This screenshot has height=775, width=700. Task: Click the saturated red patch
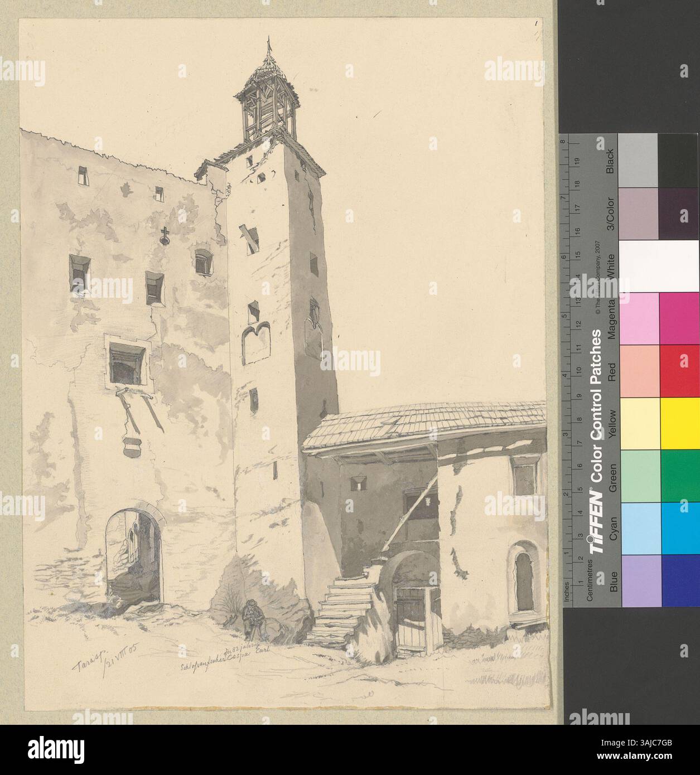tap(679, 370)
